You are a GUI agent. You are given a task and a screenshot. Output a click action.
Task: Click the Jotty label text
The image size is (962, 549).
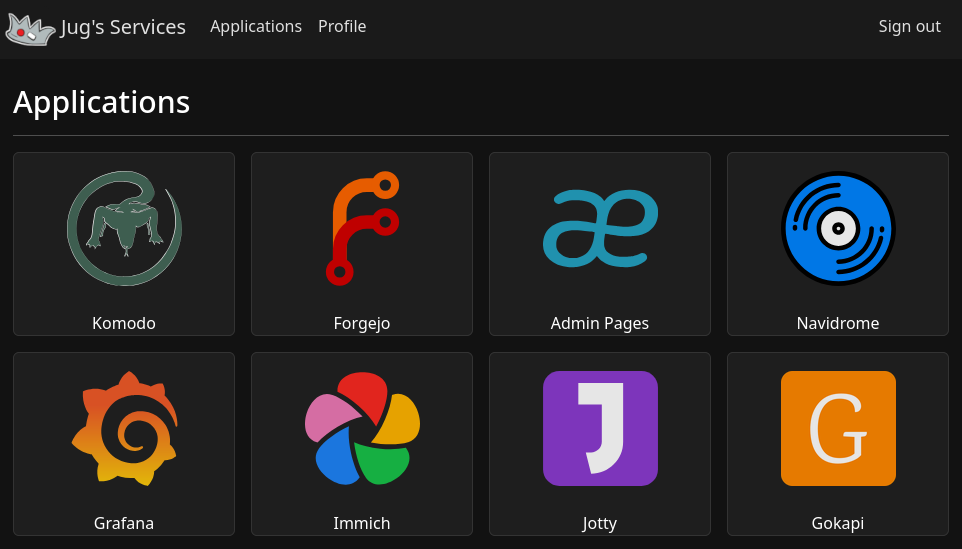[600, 523]
